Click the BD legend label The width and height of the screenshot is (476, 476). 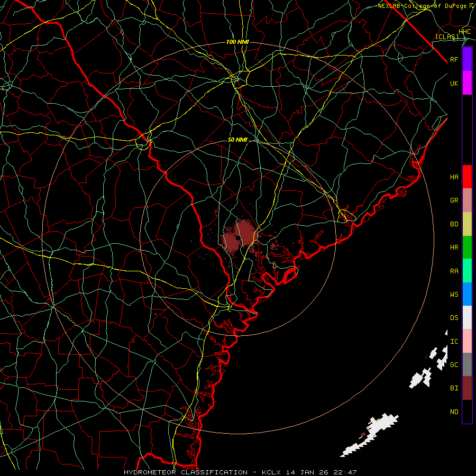click(x=454, y=224)
